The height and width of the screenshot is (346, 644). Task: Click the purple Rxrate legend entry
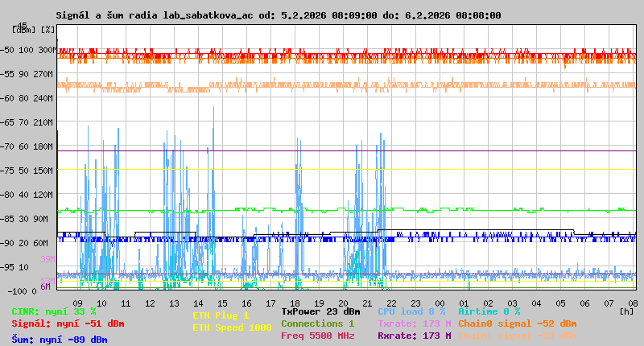point(414,336)
